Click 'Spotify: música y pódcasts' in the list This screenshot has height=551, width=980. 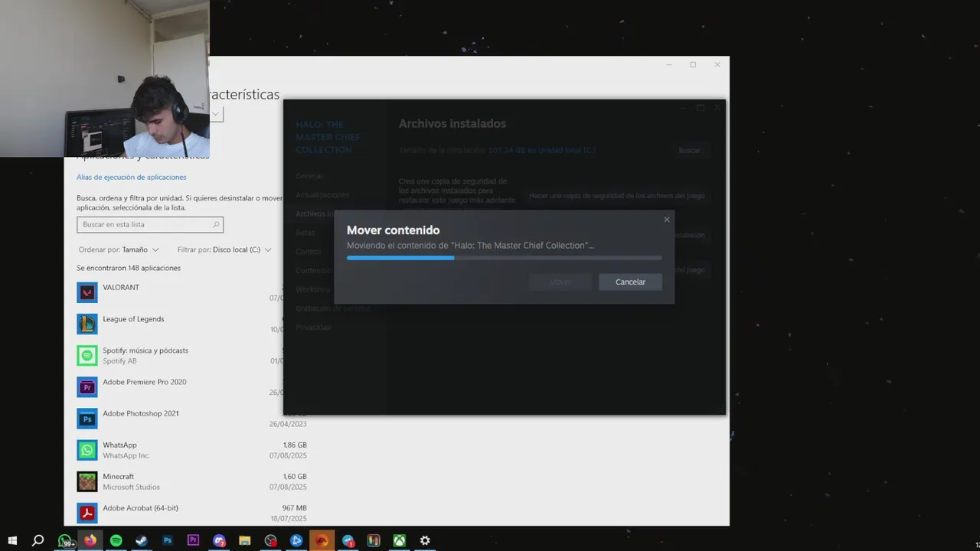(145, 350)
